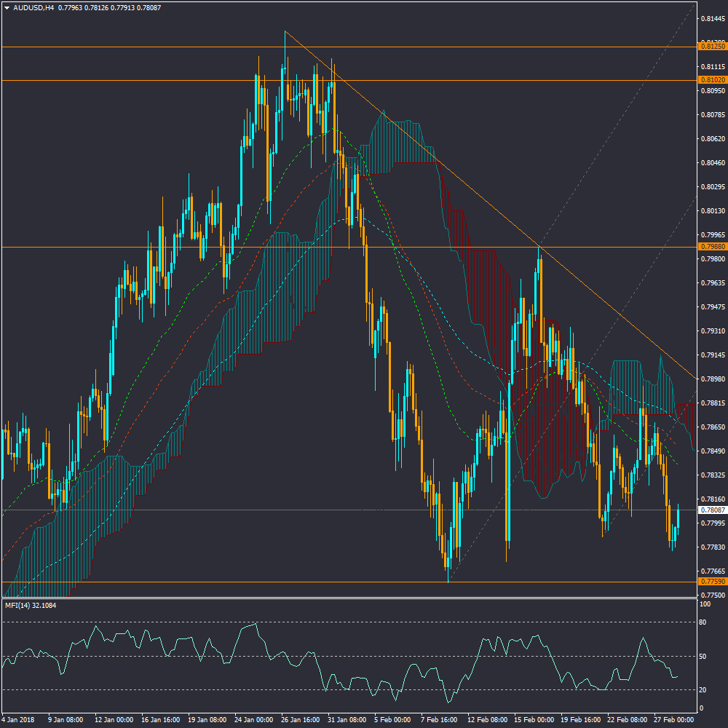728x728 pixels.
Task: Select the orange 0.81250 price label
Action: 710,47
